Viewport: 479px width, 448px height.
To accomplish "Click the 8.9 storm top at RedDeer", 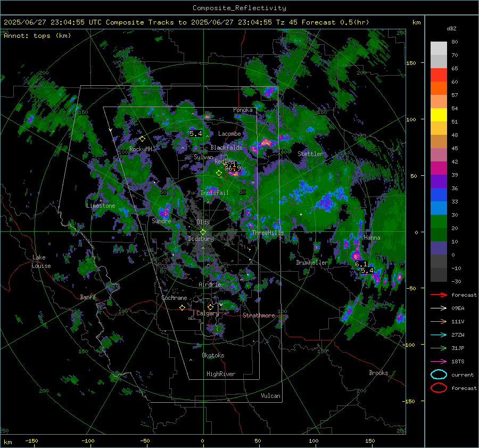I will [235, 168].
